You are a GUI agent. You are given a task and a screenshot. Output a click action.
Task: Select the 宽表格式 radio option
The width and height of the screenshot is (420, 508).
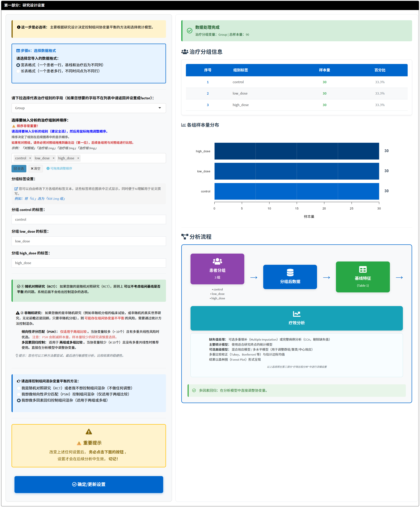(x=18, y=65)
